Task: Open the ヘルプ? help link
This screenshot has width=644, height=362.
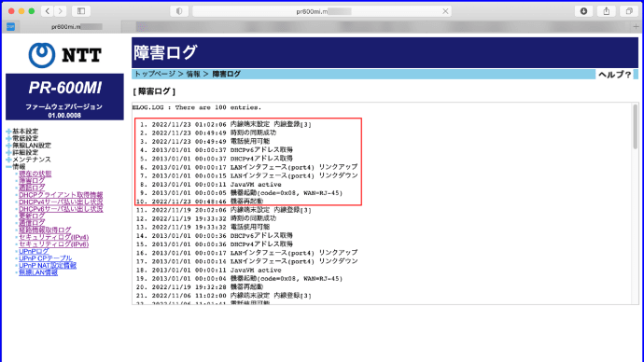Action: click(614, 75)
